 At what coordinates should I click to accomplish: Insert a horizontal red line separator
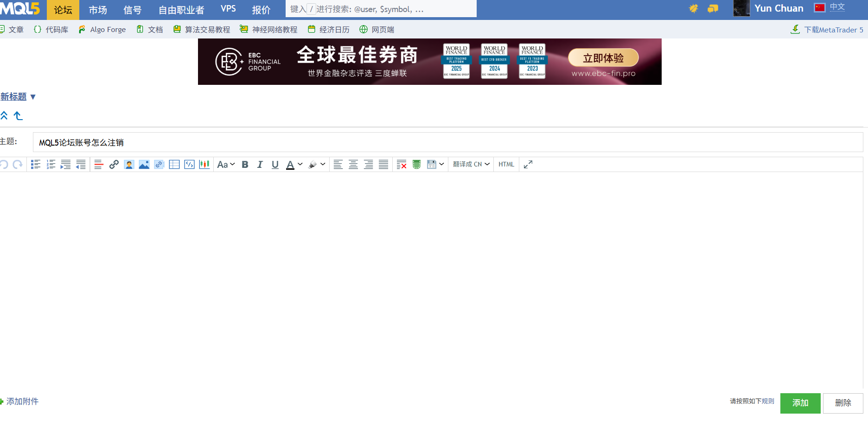coord(99,165)
